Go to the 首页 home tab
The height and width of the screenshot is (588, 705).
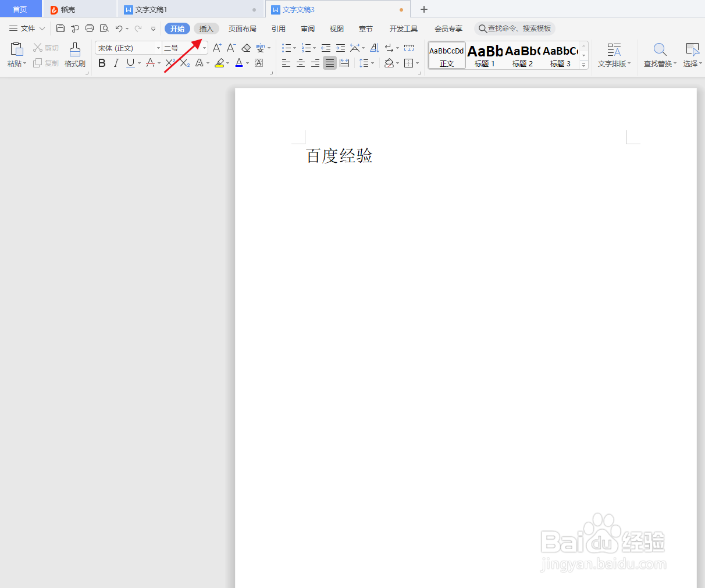click(20, 9)
